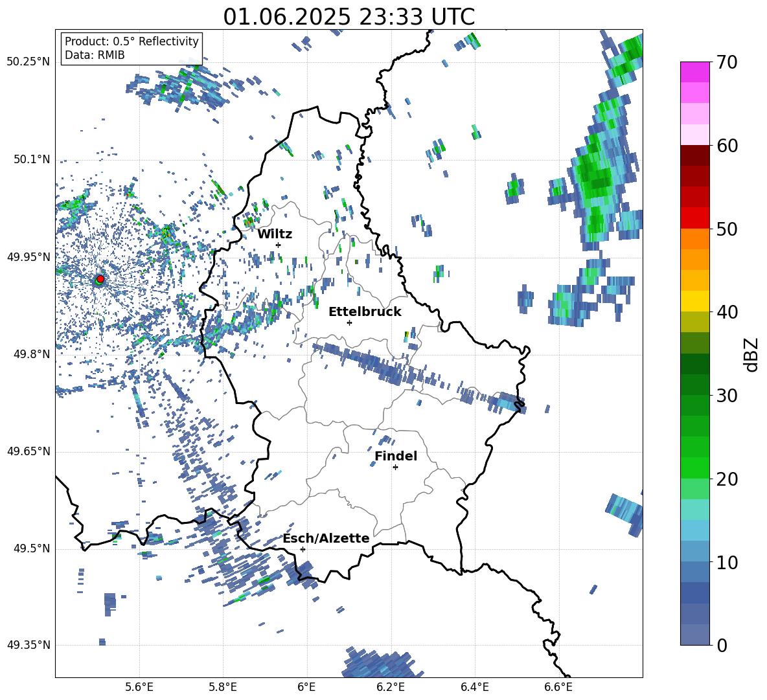Image resolution: width=767 pixels, height=700 pixels.
Task: Click the Data: RMIB text
Action: click(x=95, y=55)
